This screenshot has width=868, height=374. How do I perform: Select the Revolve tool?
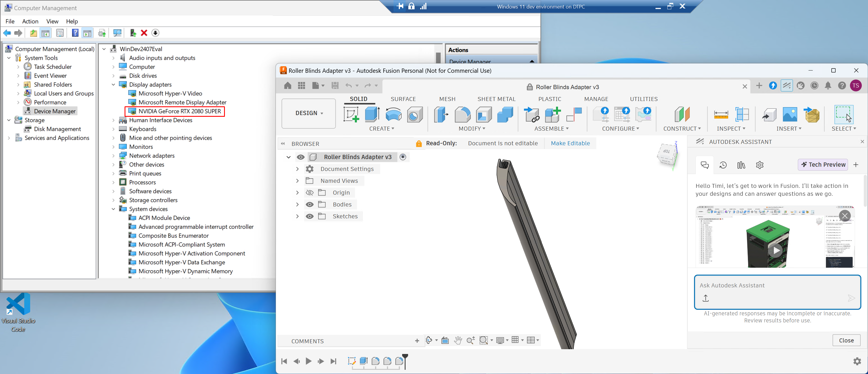coord(394,115)
